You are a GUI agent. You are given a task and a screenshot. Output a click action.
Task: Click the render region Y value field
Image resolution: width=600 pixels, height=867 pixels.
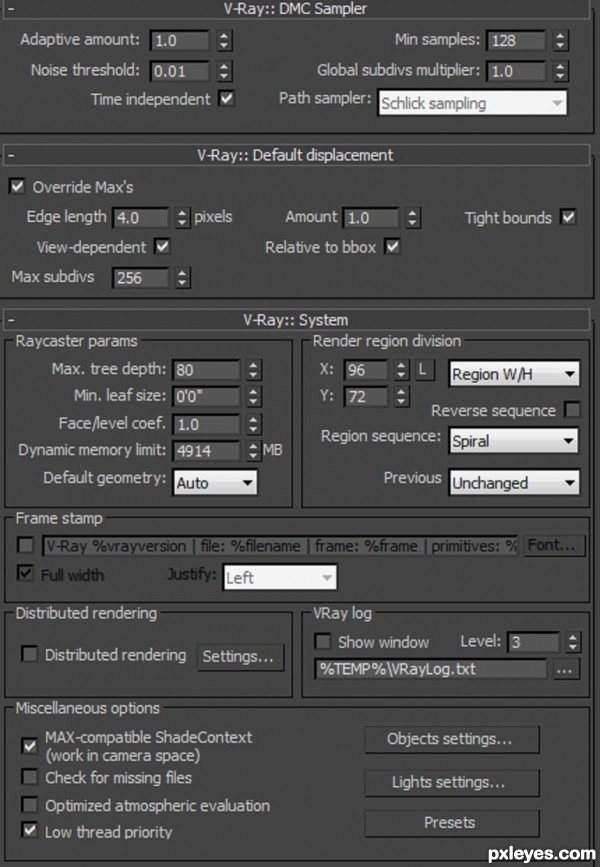click(x=366, y=396)
